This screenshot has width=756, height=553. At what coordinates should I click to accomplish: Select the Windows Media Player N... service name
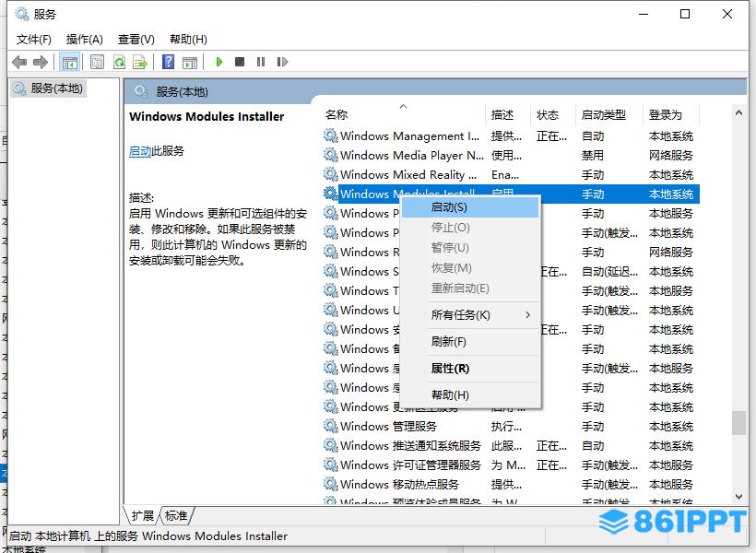tap(412, 155)
